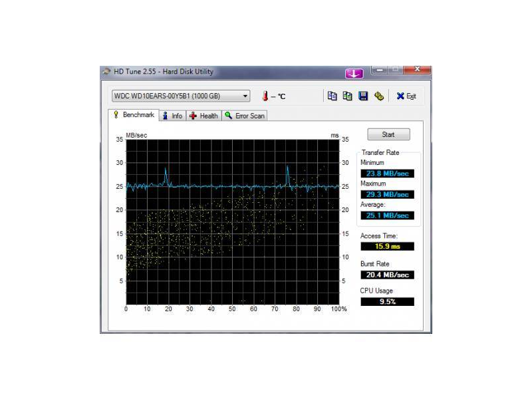Image resolution: width=532 pixels, height=399 pixels.
Task: Open the drive selection dropdown
Action: [x=181, y=96]
